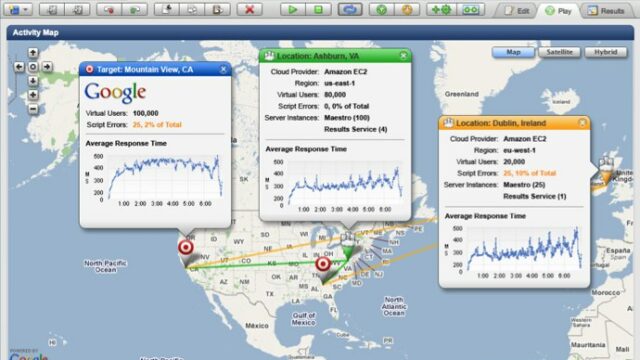
Task: Switch to the Play tab
Action: (559, 11)
